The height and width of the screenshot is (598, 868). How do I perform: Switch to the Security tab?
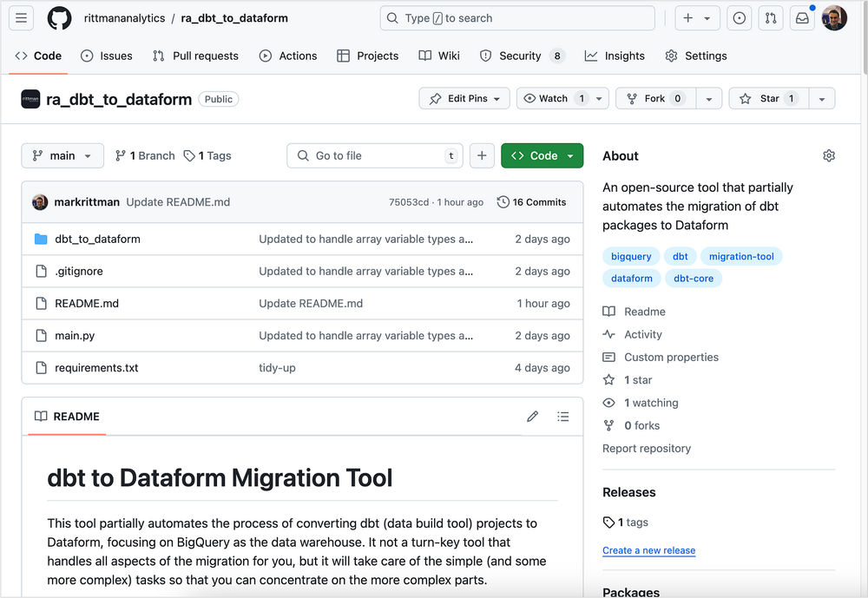522,56
